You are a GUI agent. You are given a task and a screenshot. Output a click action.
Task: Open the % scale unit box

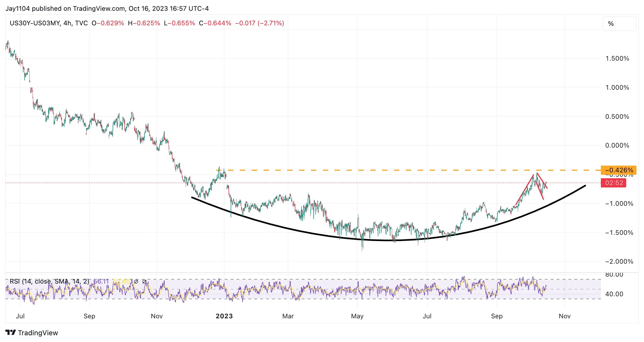point(619,24)
